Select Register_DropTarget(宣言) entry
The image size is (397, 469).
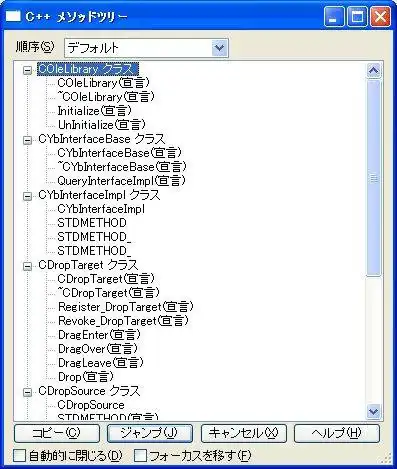[126, 307]
